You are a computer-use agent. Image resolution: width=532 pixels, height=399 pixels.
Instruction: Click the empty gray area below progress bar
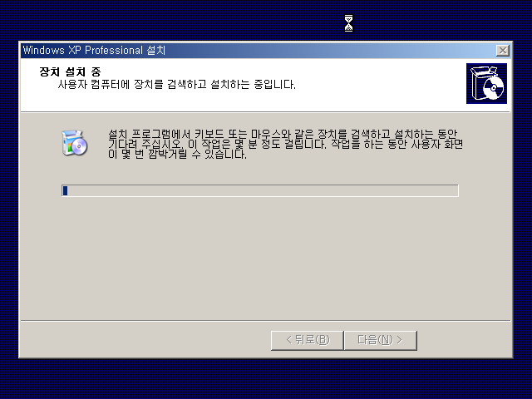coord(264,258)
